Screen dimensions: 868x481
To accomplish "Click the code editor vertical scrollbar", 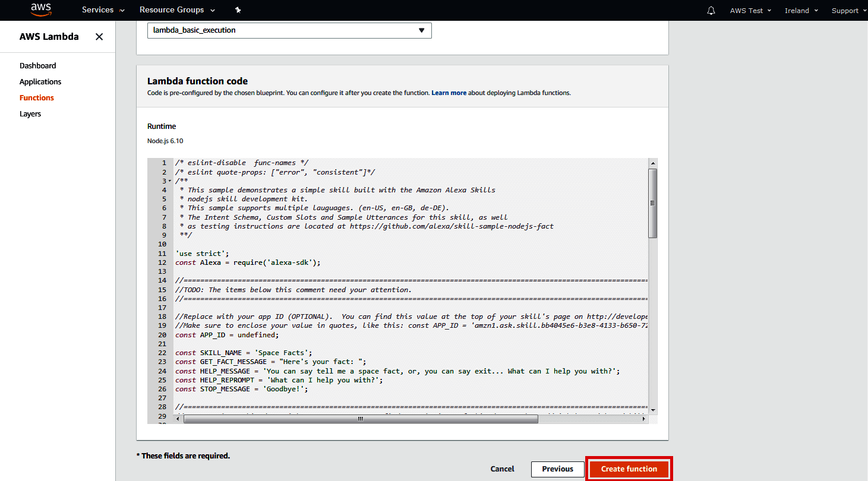I will (652, 202).
